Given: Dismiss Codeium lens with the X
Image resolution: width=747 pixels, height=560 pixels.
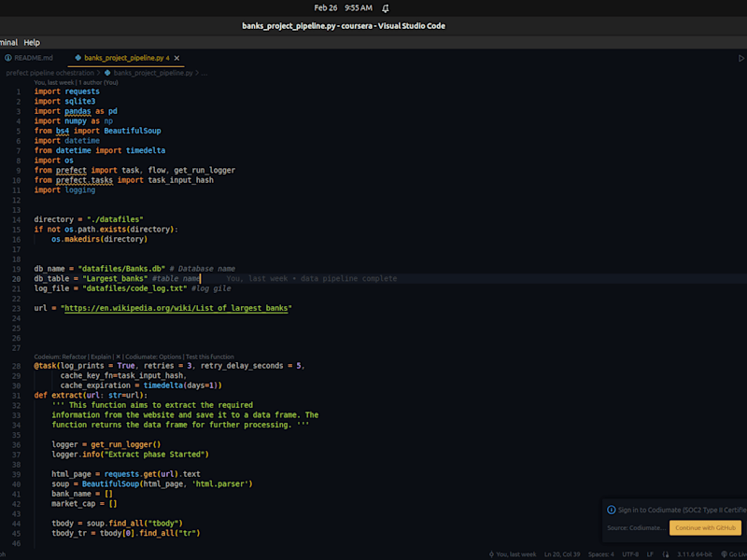Looking at the screenshot, I should tap(119, 357).
